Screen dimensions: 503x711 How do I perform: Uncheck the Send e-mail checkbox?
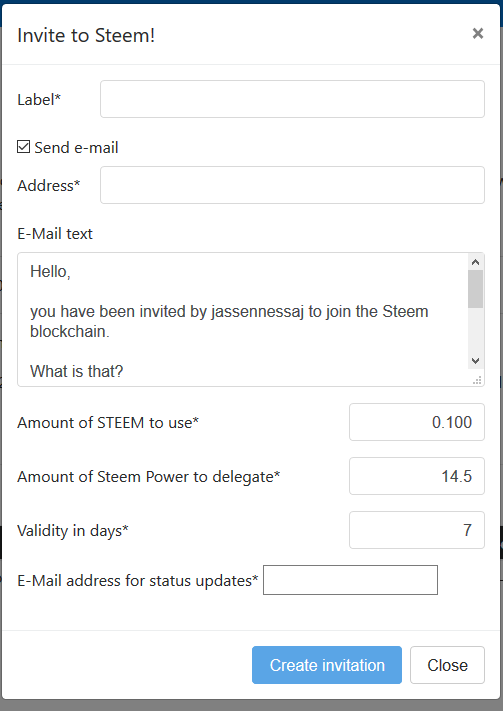[x=24, y=147]
